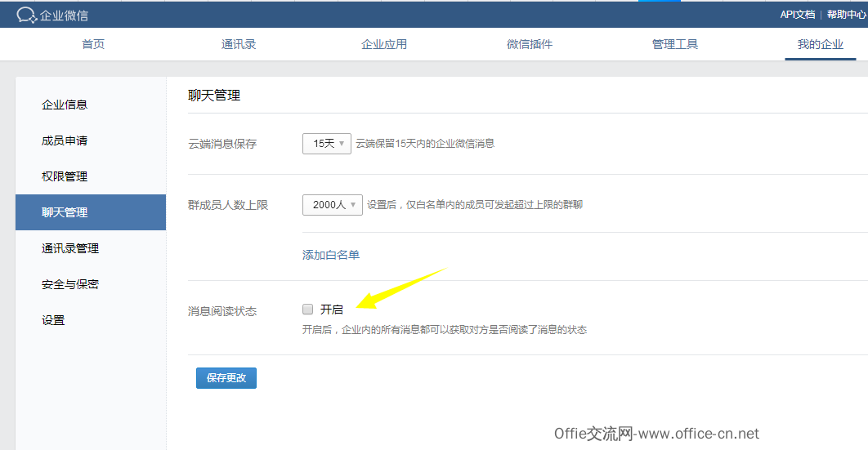Select the 我的企业 tab
This screenshot has width=868, height=450.
(x=821, y=44)
